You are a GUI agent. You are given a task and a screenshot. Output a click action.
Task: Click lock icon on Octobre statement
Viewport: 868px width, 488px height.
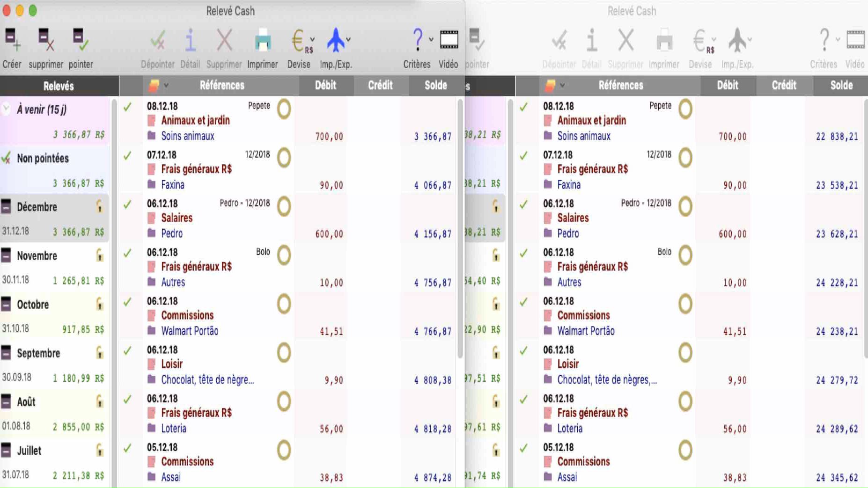(x=99, y=304)
